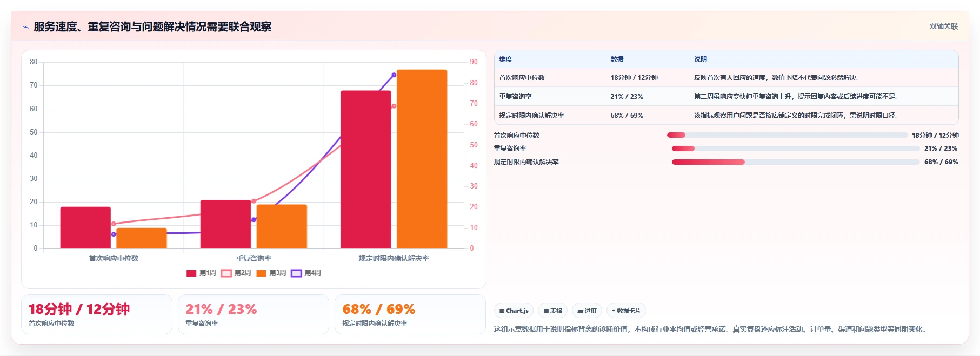Click the footer note beginning 这组示意数据
Screen dimensions: 980x356
point(711,329)
